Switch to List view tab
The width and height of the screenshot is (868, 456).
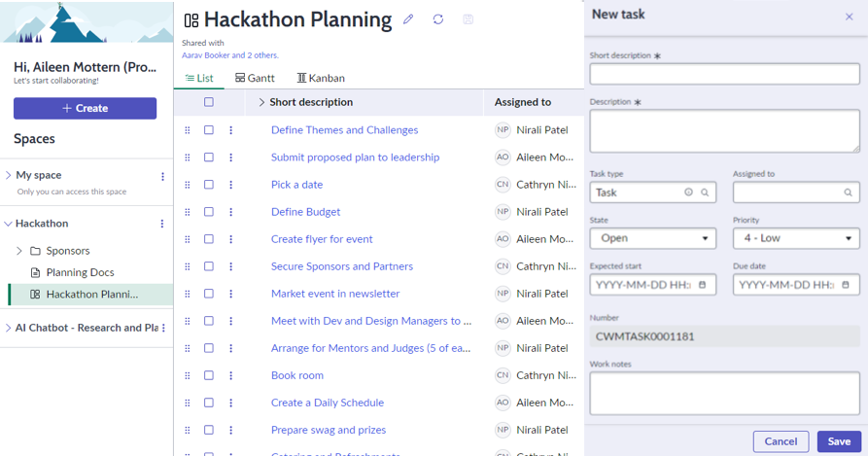click(x=199, y=79)
